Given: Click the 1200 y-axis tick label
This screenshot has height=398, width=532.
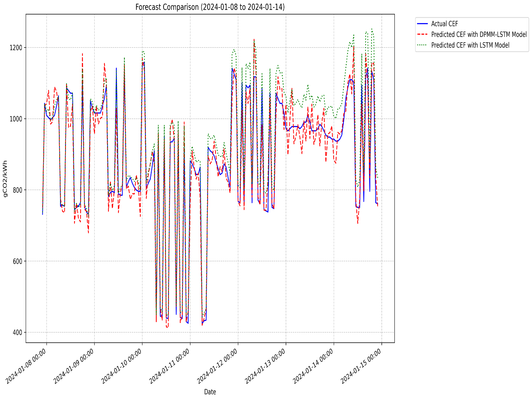Looking at the screenshot, I should pos(16,48).
